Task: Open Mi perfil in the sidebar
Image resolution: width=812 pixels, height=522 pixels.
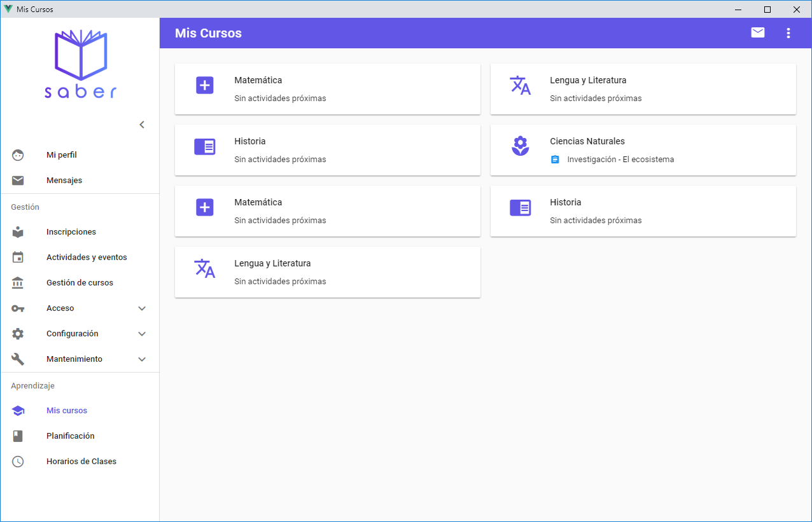Action: tap(80, 155)
